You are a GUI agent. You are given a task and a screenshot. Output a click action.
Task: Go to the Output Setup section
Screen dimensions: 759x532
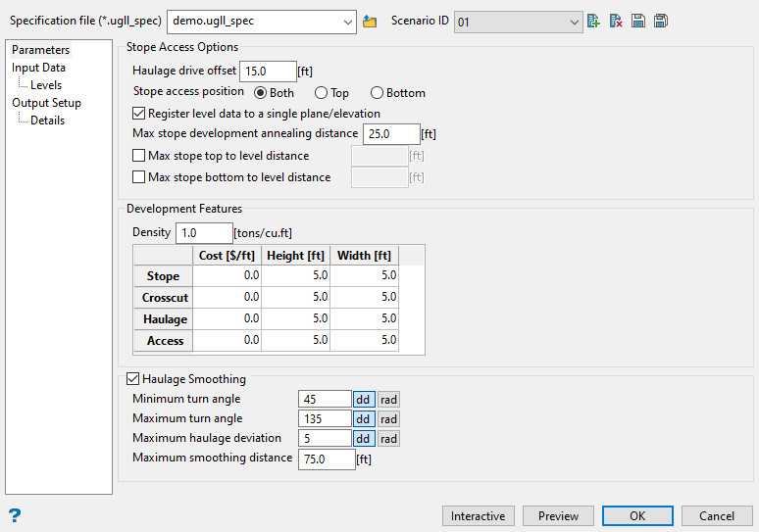[x=46, y=103]
